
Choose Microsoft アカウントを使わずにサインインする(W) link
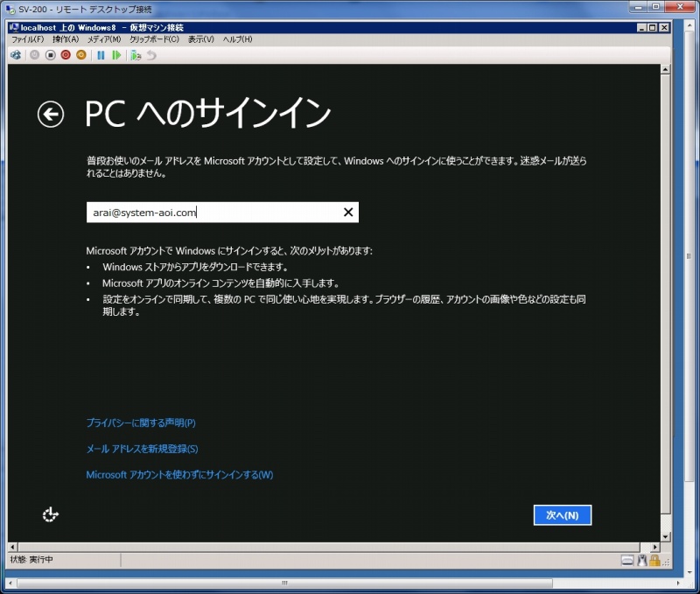(x=179, y=474)
